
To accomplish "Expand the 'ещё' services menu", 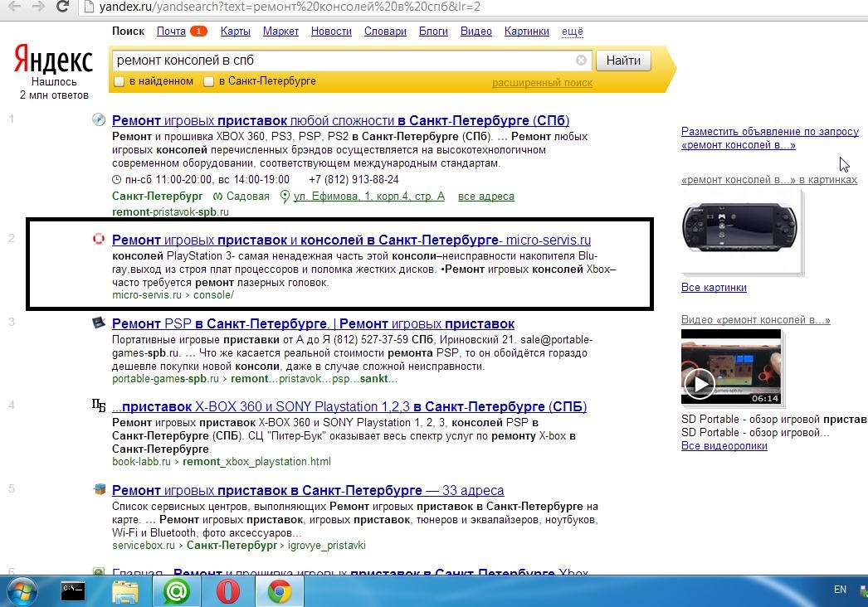I will click(573, 32).
